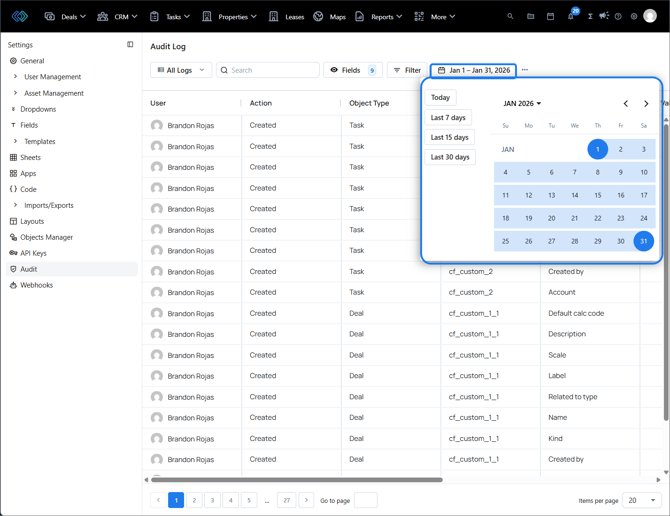The height and width of the screenshot is (516, 670).
Task: Expand Dropdowns section in sidebar
Action: tap(13, 109)
